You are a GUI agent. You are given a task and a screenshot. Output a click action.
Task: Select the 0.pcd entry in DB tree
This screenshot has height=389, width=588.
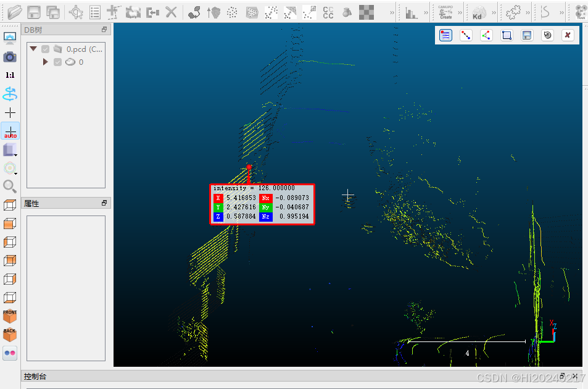[84, 49]
